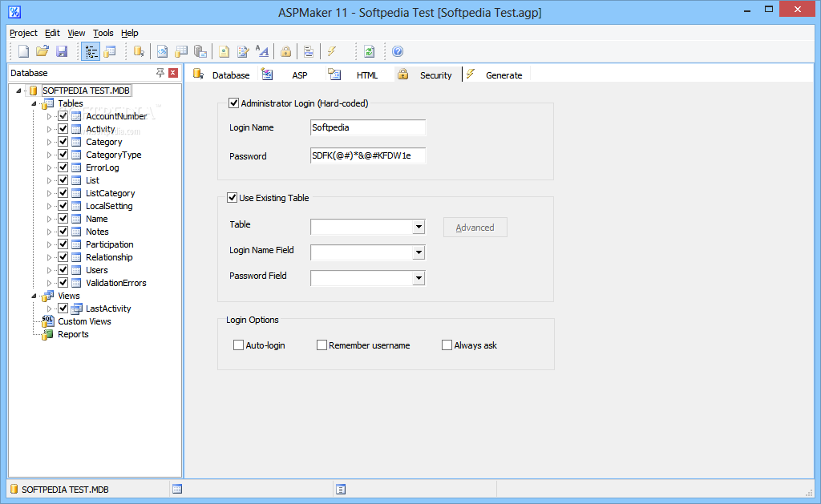Open the Table dropdown list
This screenshot has height=504, width=821.
point(419,227)
